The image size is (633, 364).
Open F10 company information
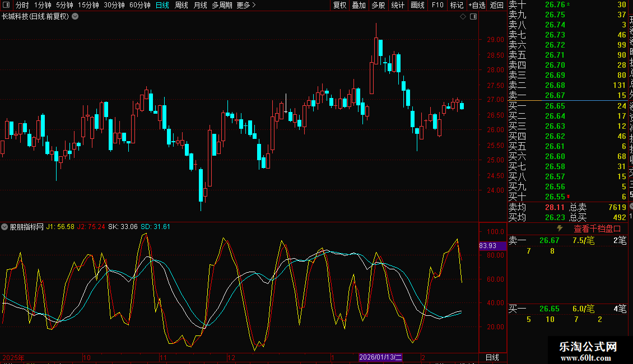(x=437, y=5)
